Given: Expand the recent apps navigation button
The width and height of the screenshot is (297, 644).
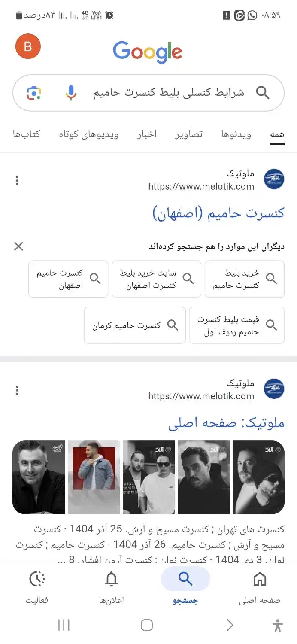Looking at the screenshot, I should tap(64, 625).
